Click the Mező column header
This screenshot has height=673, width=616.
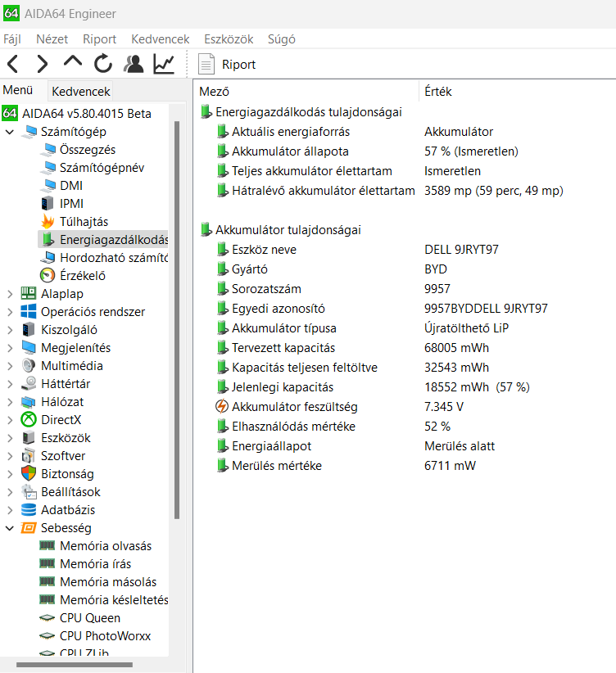coord(215,92)
